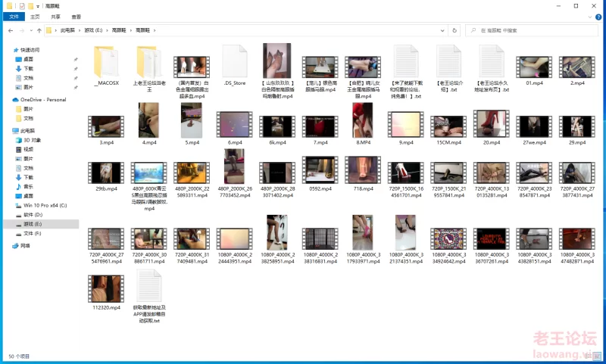This screenshot has width=606, height=364.
Task: Select the 6.mp4 video file
Action: coord(235,124)
